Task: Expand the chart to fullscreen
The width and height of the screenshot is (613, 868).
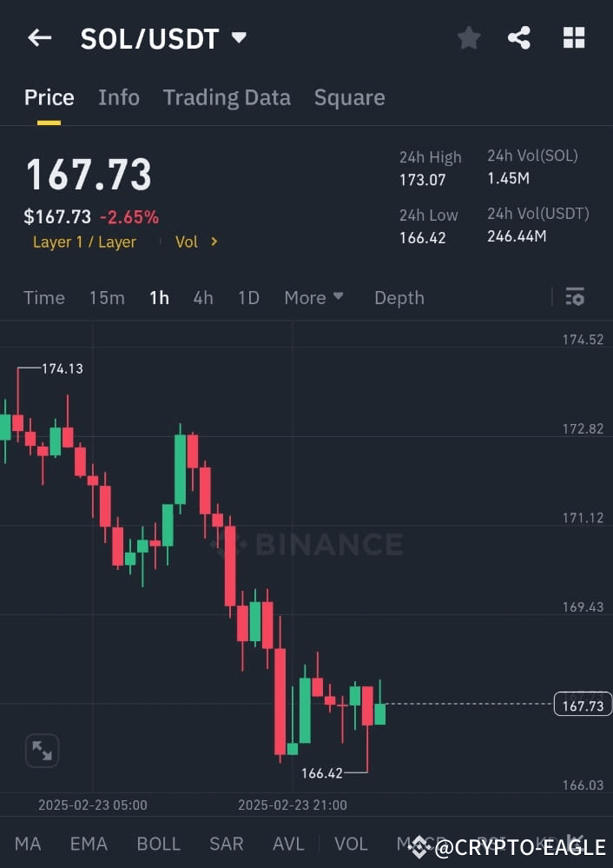Action: point(41,750)
